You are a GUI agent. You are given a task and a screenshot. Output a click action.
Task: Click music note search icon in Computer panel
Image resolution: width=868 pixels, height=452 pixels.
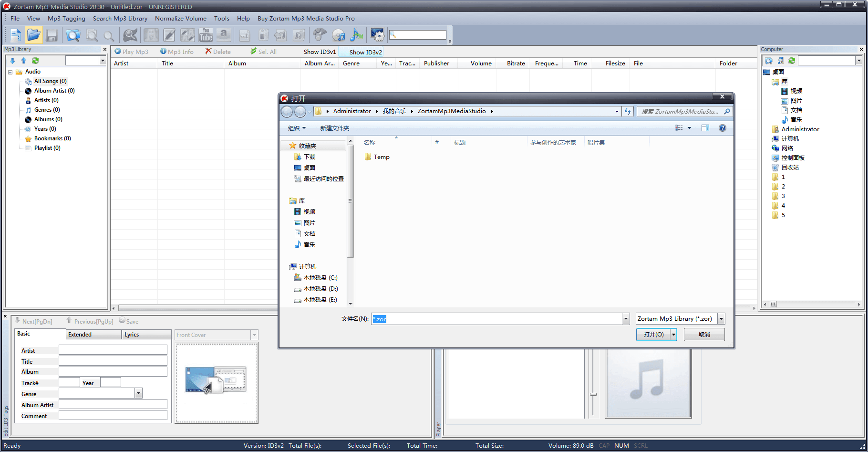780,61
